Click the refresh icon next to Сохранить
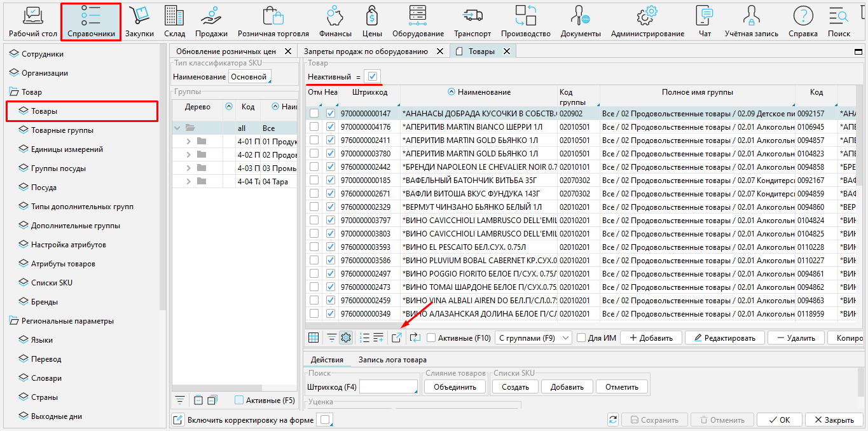868x431 pixels. (613, 420)
